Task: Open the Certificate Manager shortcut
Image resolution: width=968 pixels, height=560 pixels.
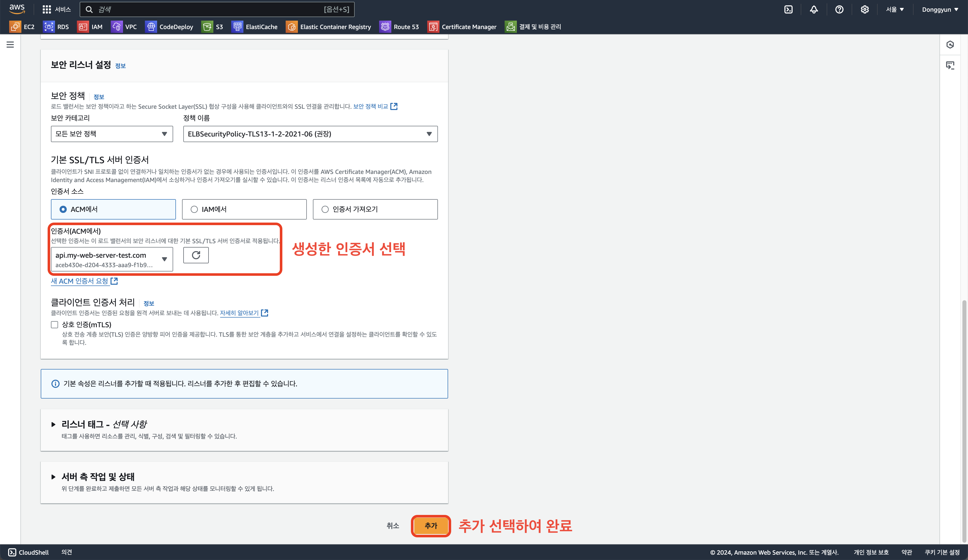Action: coord(462,27)
